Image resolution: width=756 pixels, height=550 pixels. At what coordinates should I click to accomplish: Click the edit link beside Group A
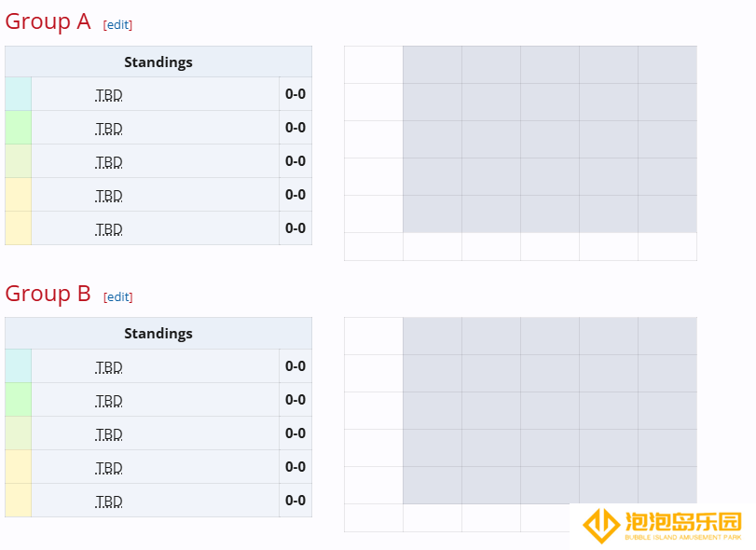click(x=117, y=24)
